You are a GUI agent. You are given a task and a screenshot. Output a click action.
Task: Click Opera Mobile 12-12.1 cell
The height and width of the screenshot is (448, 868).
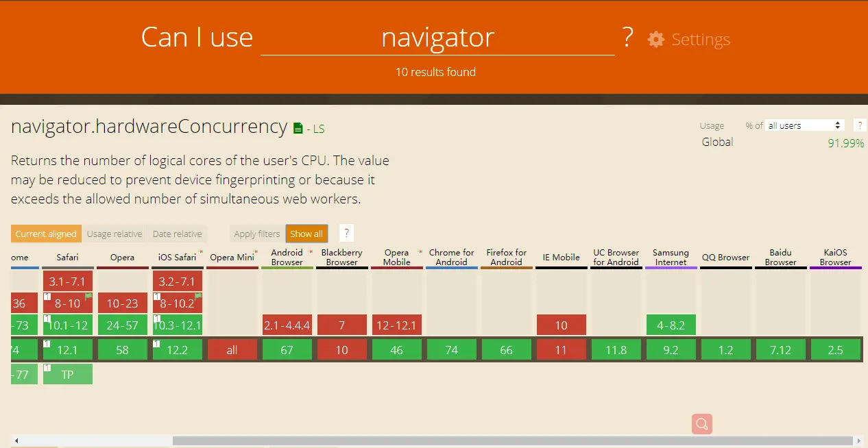coord(397,325)
